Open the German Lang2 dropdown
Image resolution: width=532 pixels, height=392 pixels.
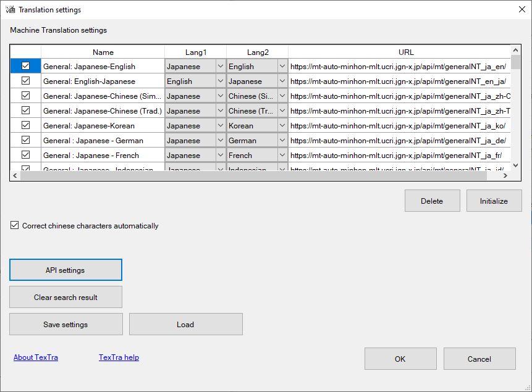tap(282, 140)
